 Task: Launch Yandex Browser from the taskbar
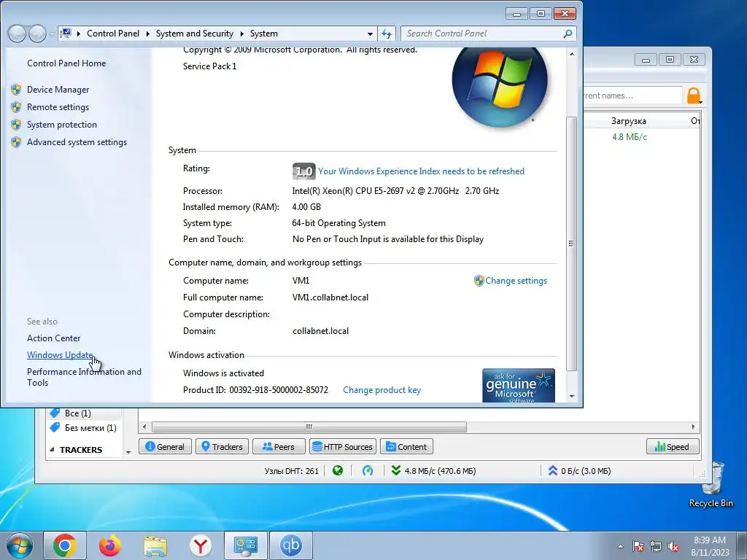pyautogui.click(x=201, y=545)
